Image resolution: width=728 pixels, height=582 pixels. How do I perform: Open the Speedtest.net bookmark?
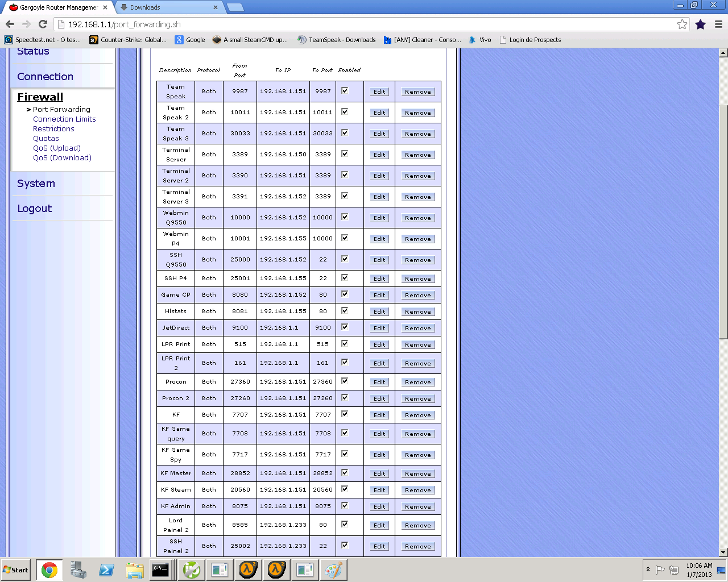[x=43, y=40]
